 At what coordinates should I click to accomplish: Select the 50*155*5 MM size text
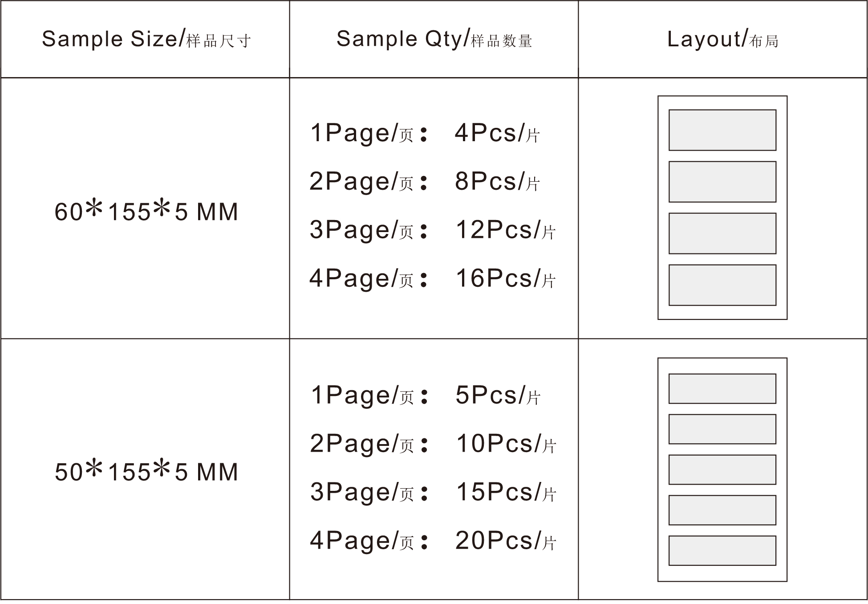click(x=146, y=472)
